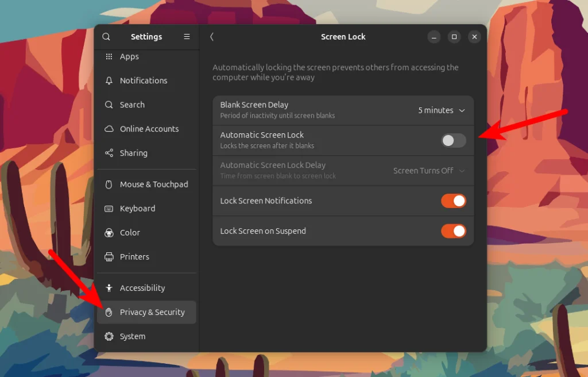Click the Apps grid icon in sidebar

pyautogui.click(x=109, y=56)
